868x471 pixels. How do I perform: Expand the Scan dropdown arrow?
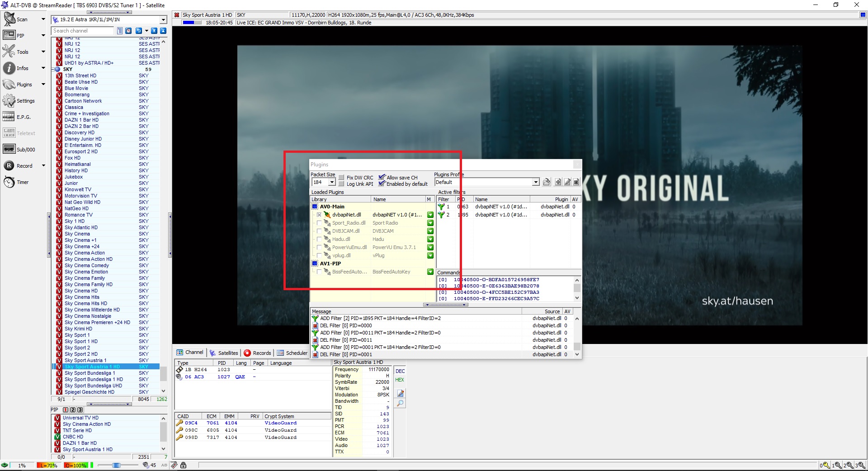pyautogui.click(x=43, y=19)
